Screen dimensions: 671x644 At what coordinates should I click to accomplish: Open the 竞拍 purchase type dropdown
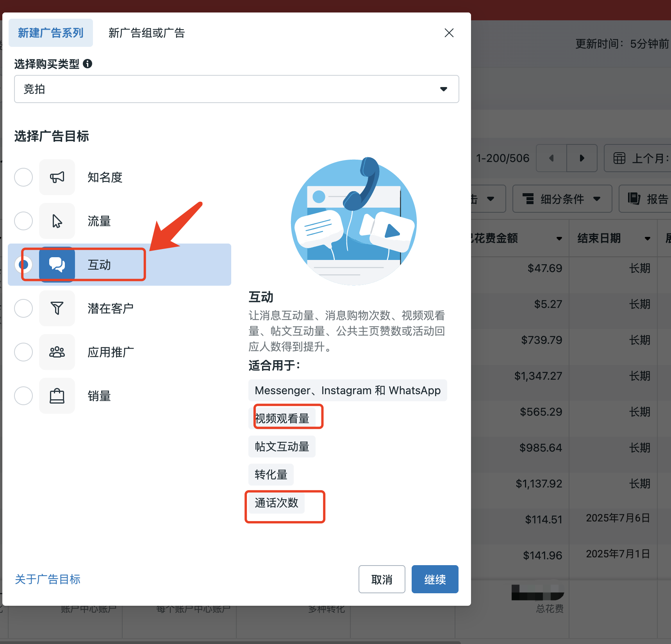point(236,89)
